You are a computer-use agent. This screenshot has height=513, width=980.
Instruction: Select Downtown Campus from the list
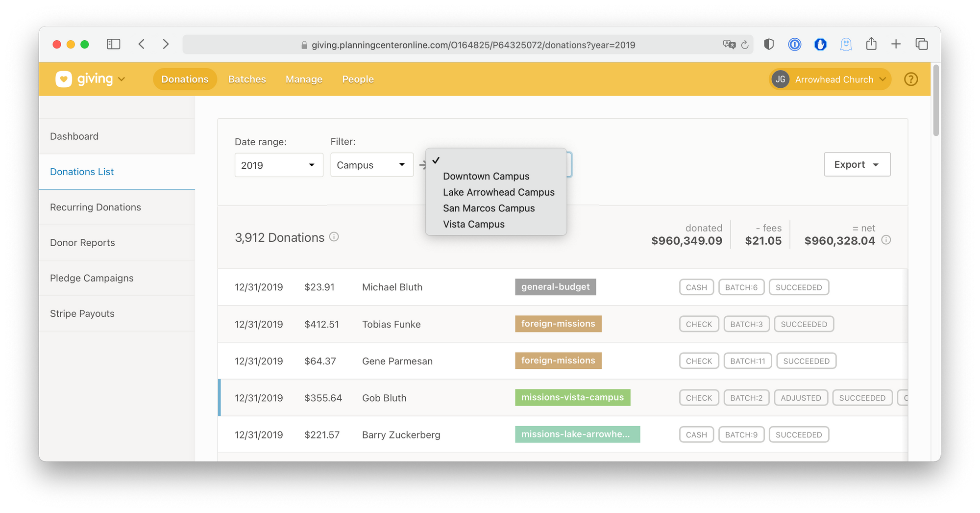[x=486, y=176]
